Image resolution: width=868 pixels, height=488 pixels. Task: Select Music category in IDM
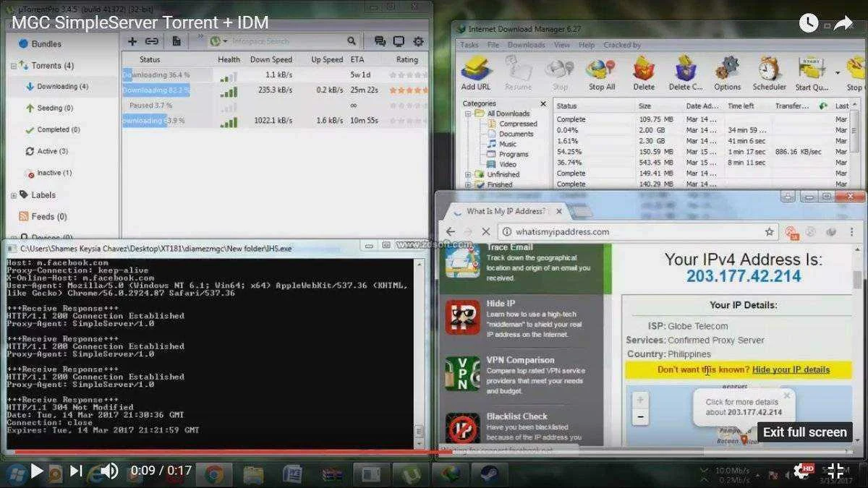[x=508, y=144]
